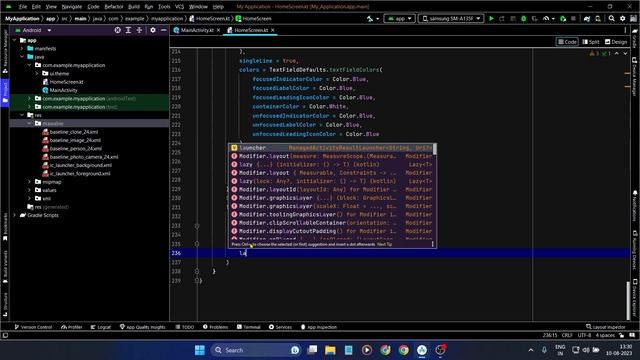Open the Problems tool window

click(216, 327)
